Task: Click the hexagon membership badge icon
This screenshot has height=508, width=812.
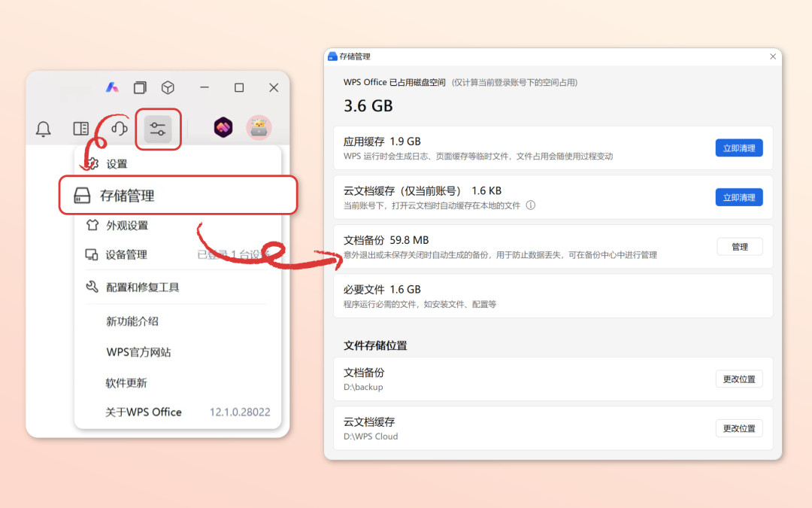Action: (x=223, y=127)
